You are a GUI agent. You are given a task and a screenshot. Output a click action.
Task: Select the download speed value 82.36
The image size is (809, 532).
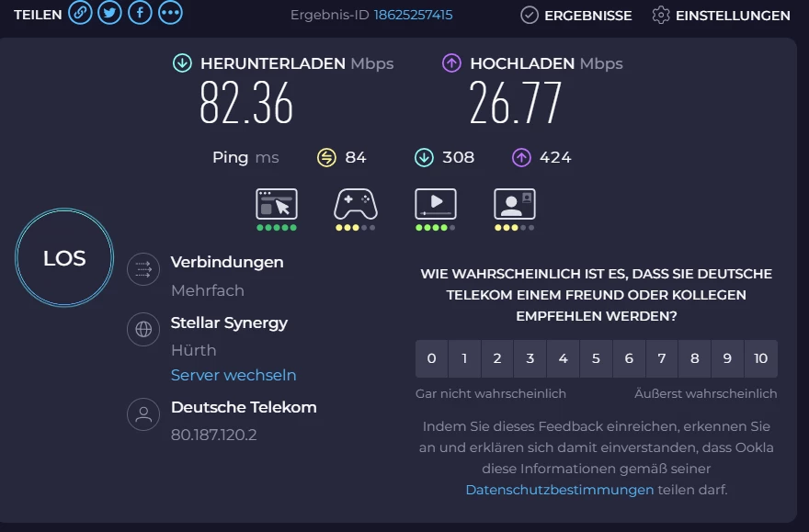[246, 103]
